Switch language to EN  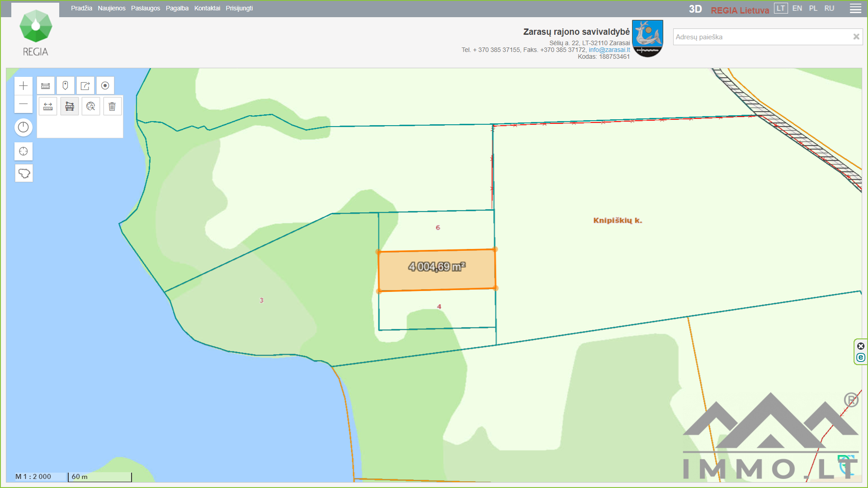click(x=797, y=8)
